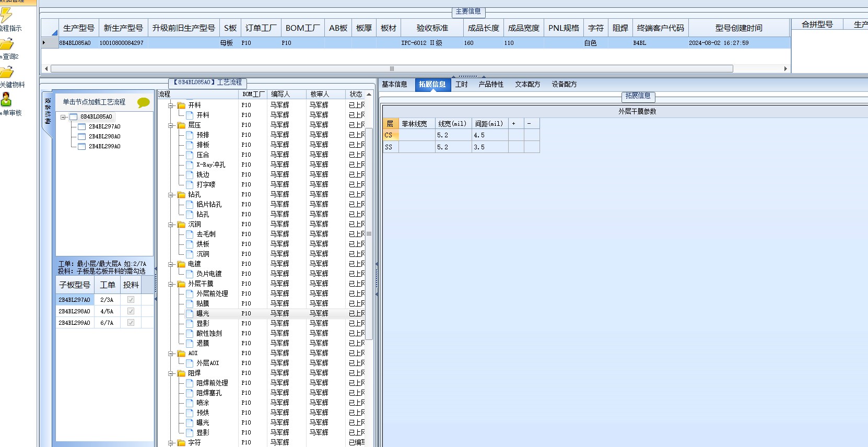The width and height of the screenshot is (868, 447).
Task: Select the CS layer row header
Action: 391,135
